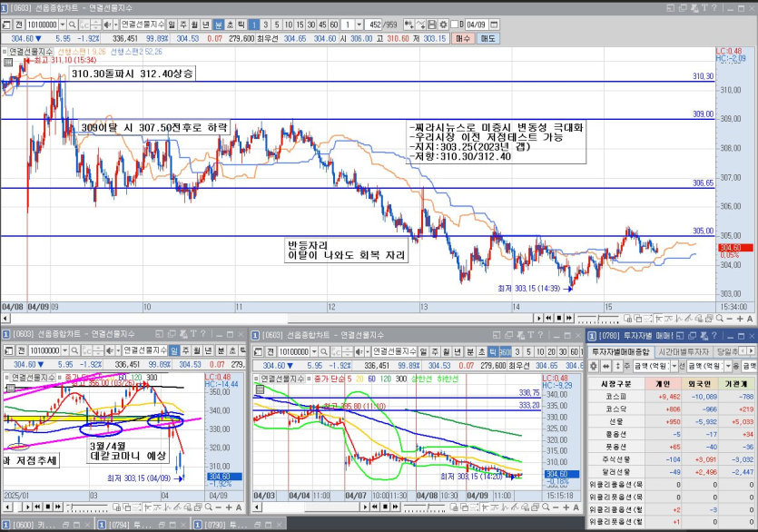The height and width of the screenshot is (532, 758).
Task: Open the 선 금액(억원) dropdown in investor window
Action: click(x=729, y=366)
